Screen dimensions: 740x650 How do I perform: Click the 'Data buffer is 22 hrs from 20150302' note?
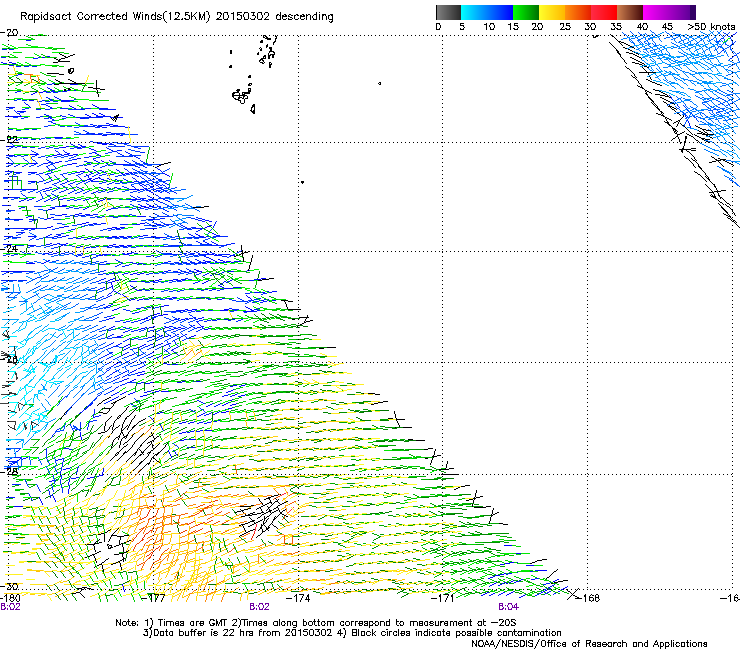click(x=243, y=633)
